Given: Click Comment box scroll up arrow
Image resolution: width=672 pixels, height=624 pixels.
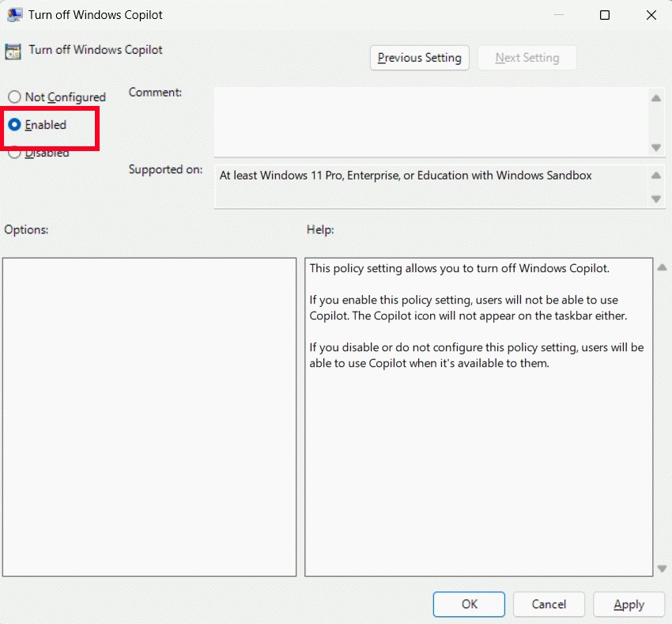Looking at the screenshot, I should pos(655,98).
